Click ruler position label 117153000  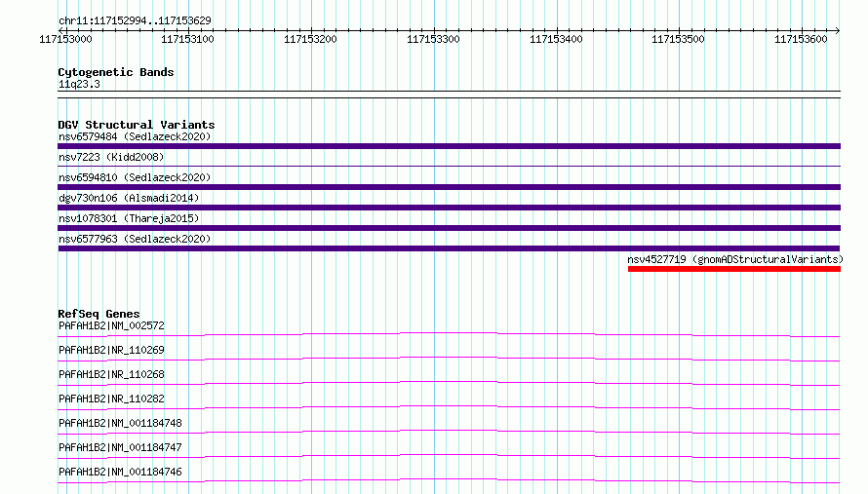(x=65, y=39)
